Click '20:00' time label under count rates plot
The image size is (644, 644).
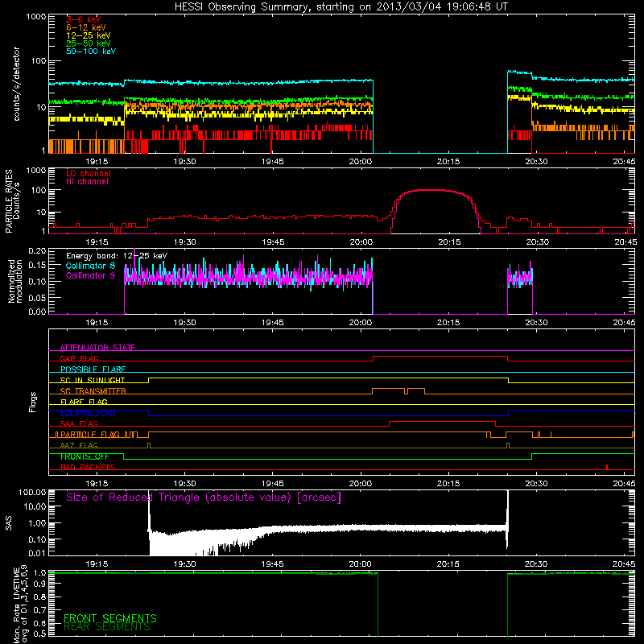[x=361, y=162]
